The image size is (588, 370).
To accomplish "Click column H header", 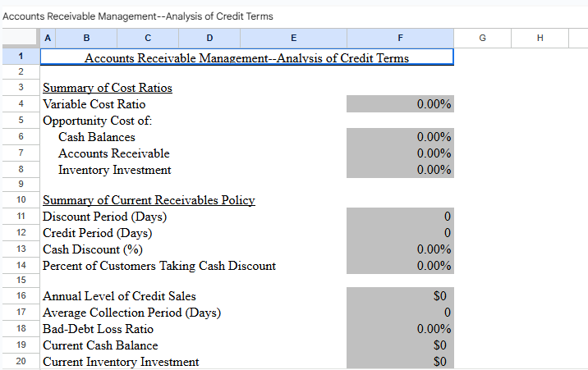I will click(x=539, y=38).
